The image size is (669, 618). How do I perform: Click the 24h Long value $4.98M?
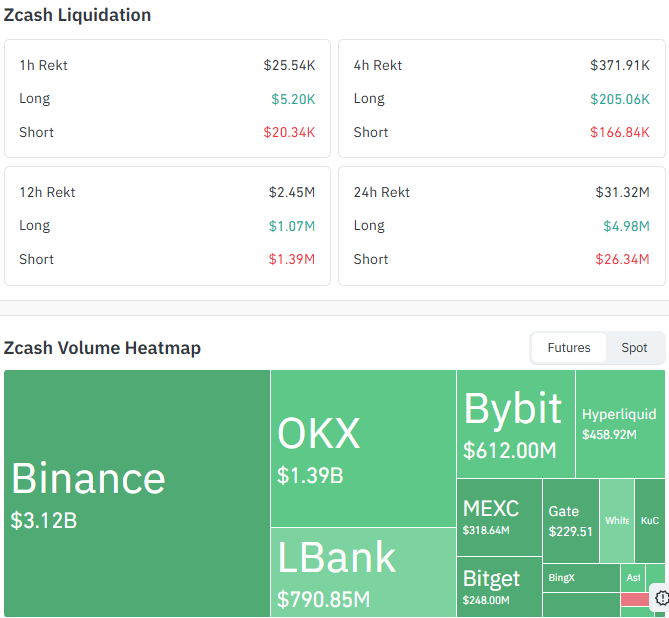[626, 226]
